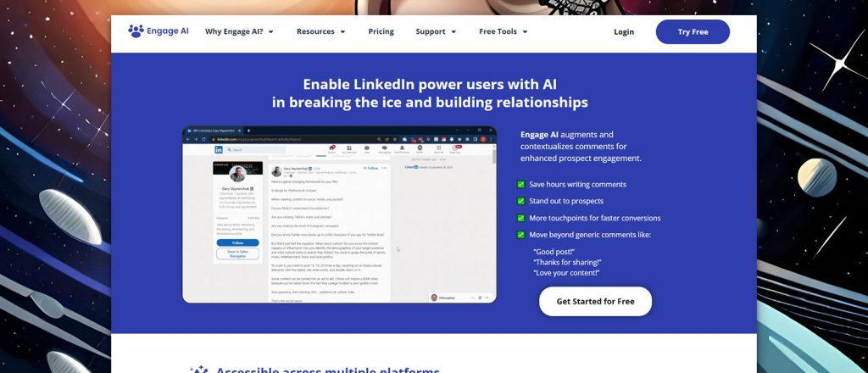Click the checkbox next to Save hours writing comments

520,184
